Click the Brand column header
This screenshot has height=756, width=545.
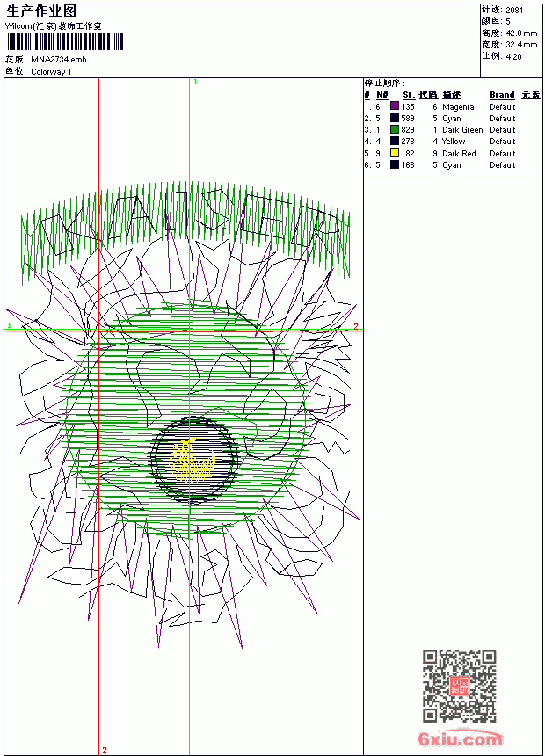click(x=502, y=95)
